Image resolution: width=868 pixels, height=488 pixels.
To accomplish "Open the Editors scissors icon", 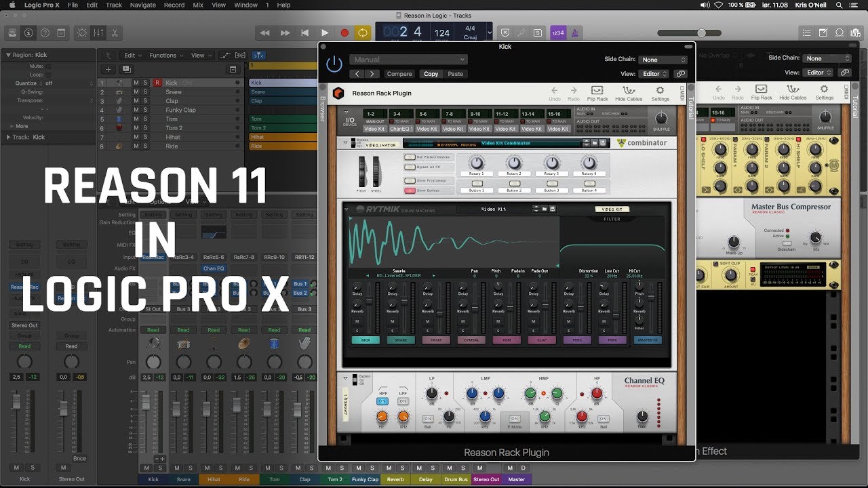I will tap(115, 33).
